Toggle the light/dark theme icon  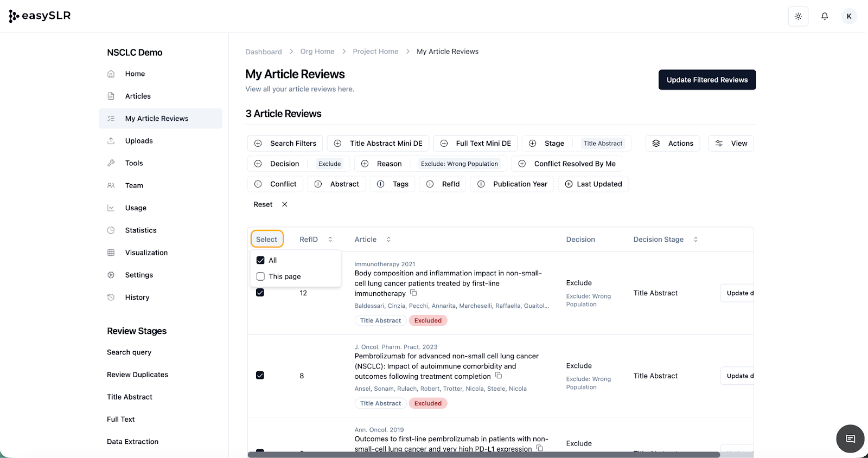(798, 16)
